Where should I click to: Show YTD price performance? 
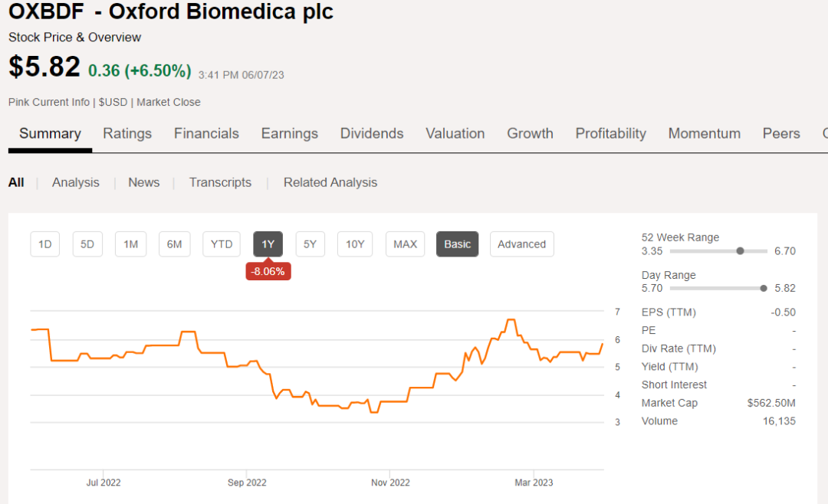click(x=222, y=244)
